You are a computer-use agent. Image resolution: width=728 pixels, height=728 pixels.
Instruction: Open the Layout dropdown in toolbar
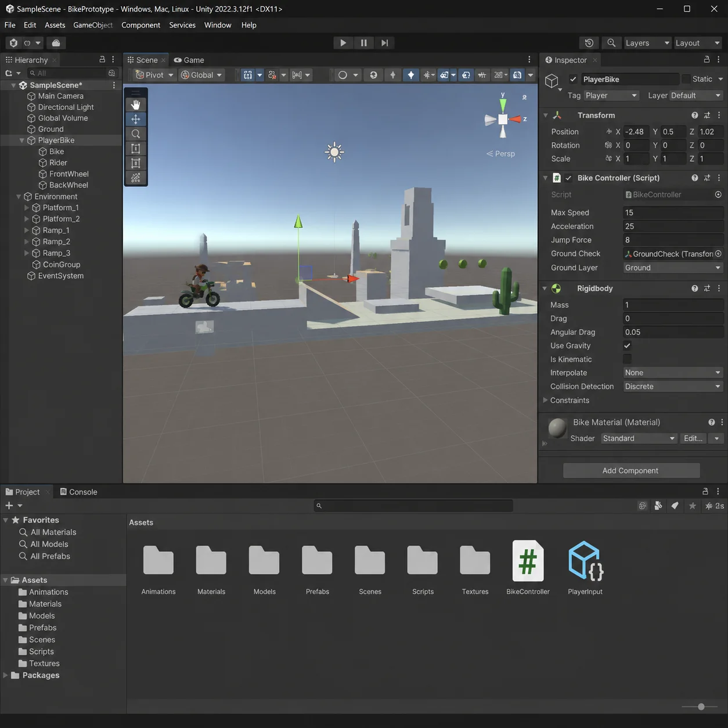(x=697, y=43)
